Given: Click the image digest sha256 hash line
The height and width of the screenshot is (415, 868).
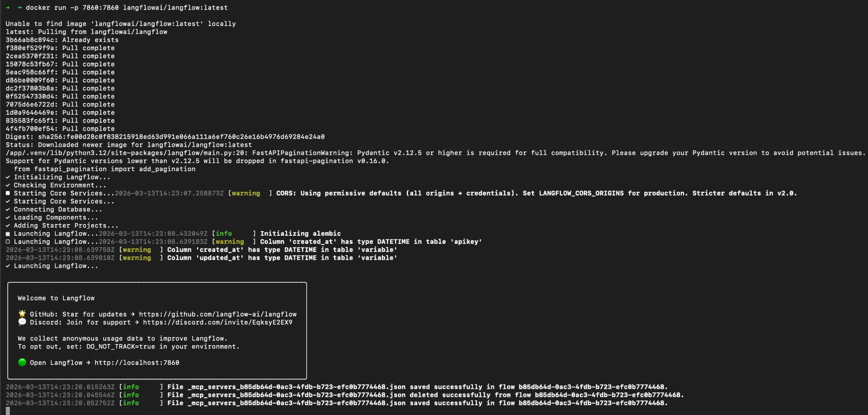Looking at the screenshot, I should tap(165, 136).
